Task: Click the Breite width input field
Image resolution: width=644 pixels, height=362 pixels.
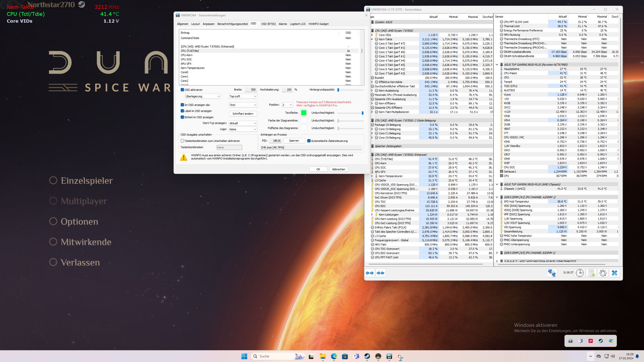Action: 251,90
